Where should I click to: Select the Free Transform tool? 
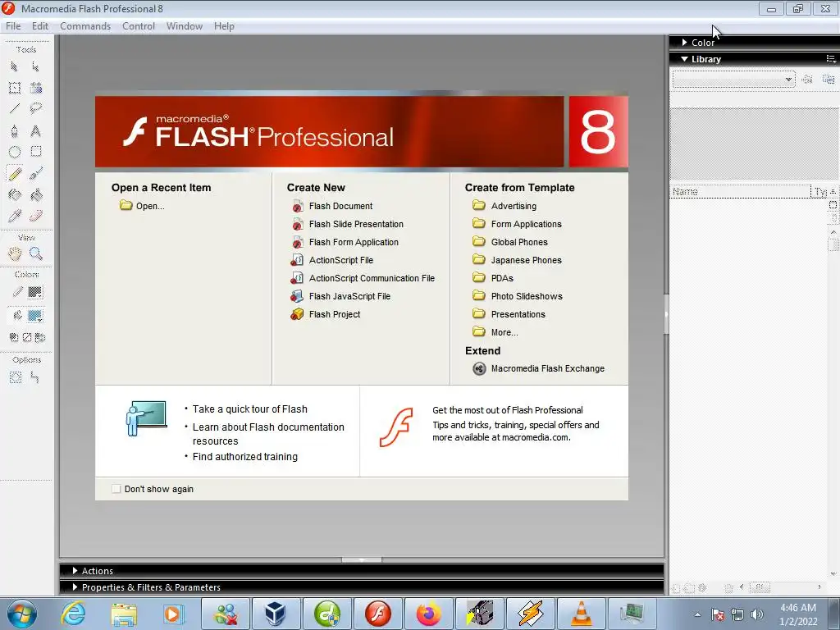pyautogui.click(x=15, y=88)
